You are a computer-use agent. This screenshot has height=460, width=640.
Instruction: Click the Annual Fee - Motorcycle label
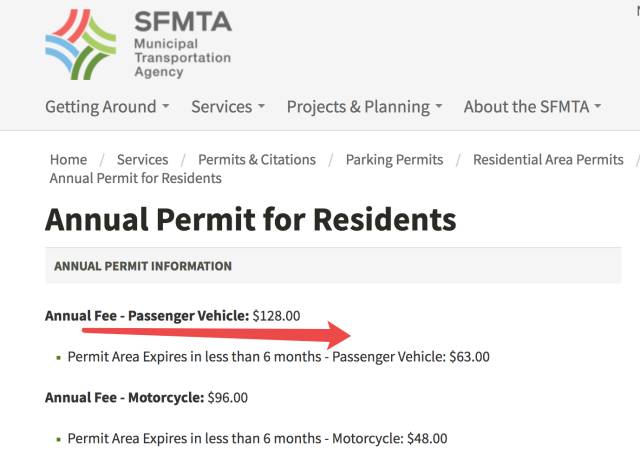(x=123, y=397)
